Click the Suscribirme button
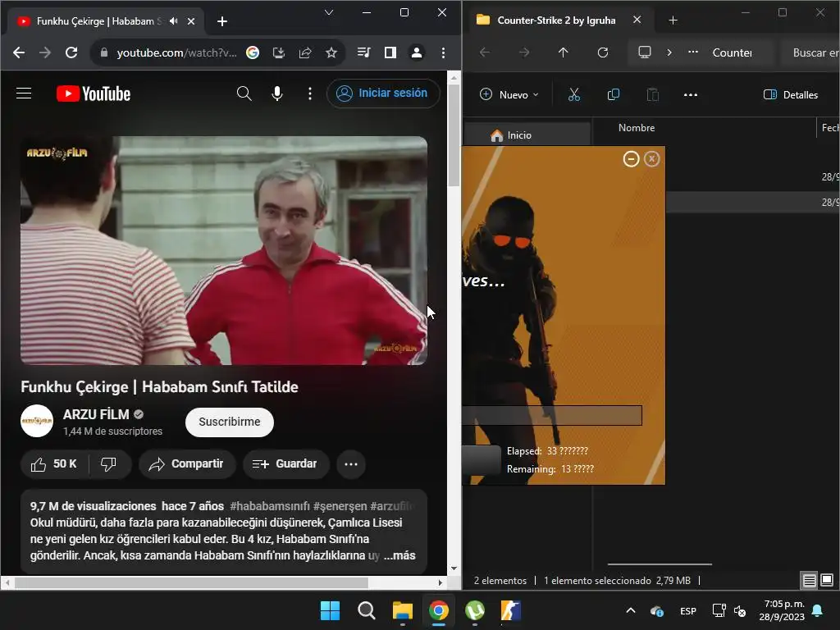 (x=230, y=422)
